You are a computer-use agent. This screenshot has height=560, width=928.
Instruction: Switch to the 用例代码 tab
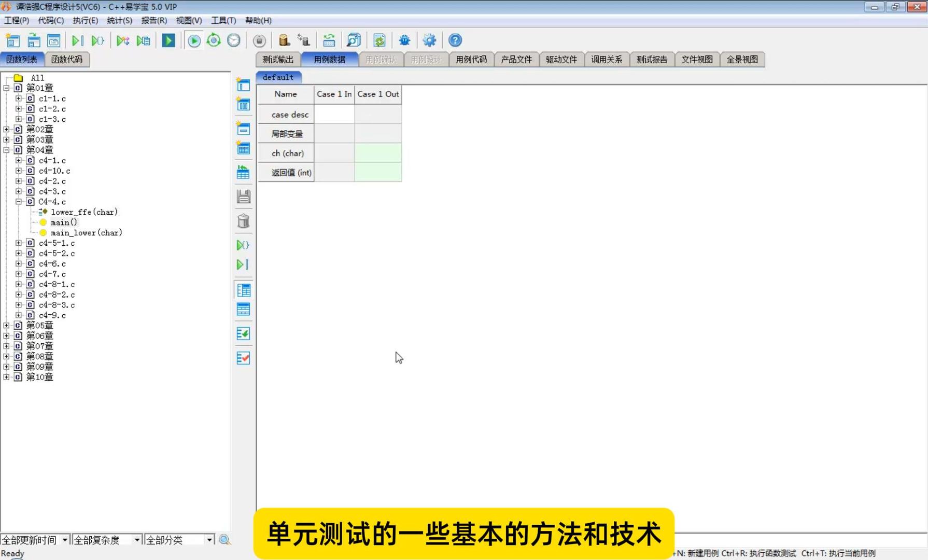[471, 59]
